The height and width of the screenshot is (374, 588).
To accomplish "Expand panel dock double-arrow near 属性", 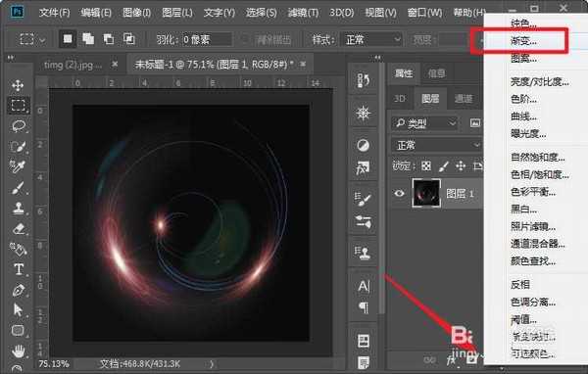I will click(x=377, y=58).
